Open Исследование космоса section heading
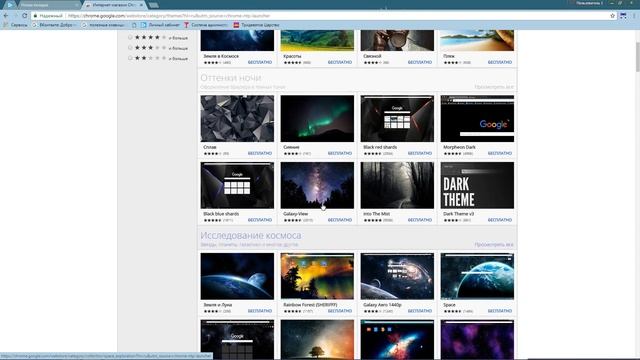Viewport: 640px width, 360px height. click(251, 236)
